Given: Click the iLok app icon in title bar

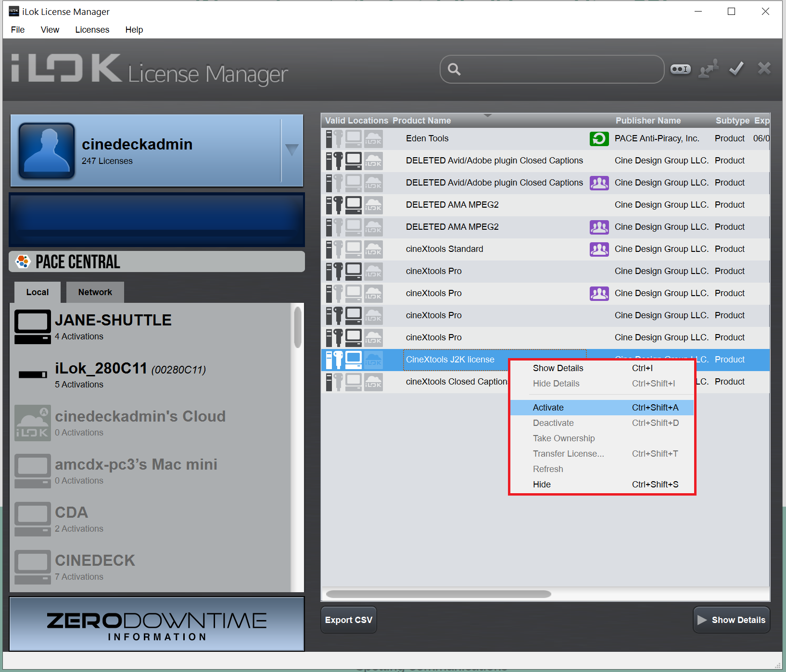Looking at the screenshot, I should coord(14,11).
